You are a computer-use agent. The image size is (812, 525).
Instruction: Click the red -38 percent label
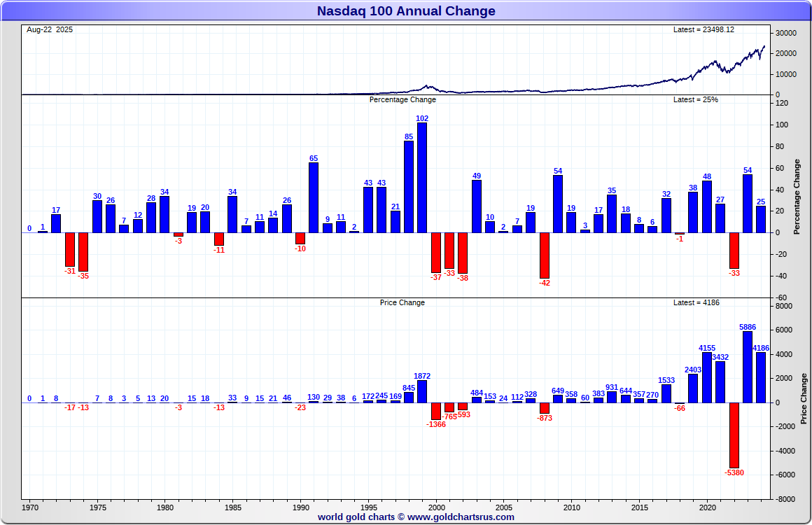point(463,278)
